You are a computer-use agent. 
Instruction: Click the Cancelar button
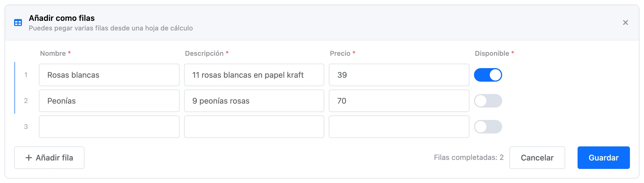(x=537, y=158)
